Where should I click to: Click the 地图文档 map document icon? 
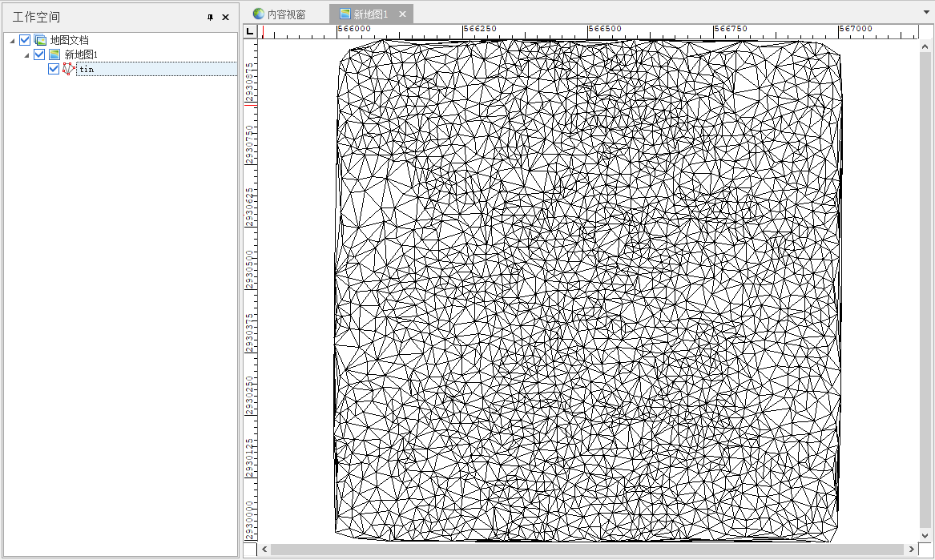(x=40, y=40)
